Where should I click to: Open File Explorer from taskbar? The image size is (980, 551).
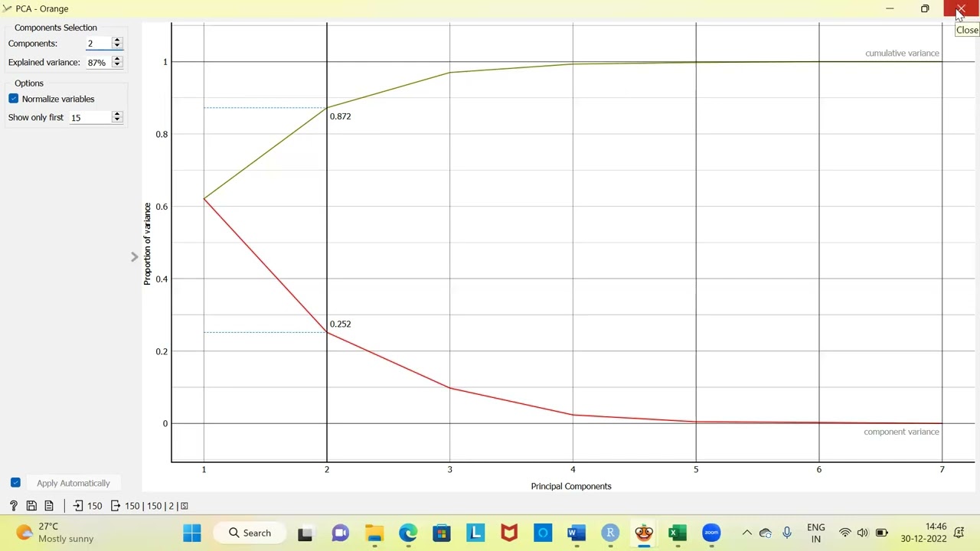point(374,533)
